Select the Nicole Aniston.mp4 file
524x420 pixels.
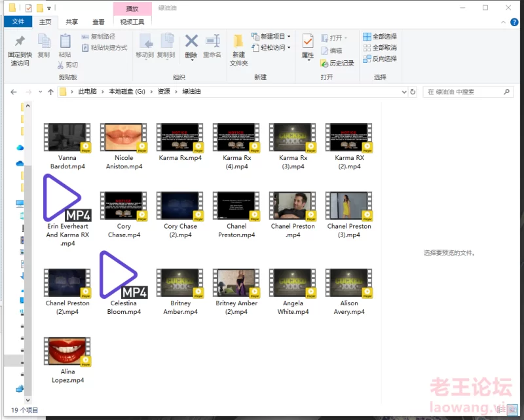click(x=124, y=147)
